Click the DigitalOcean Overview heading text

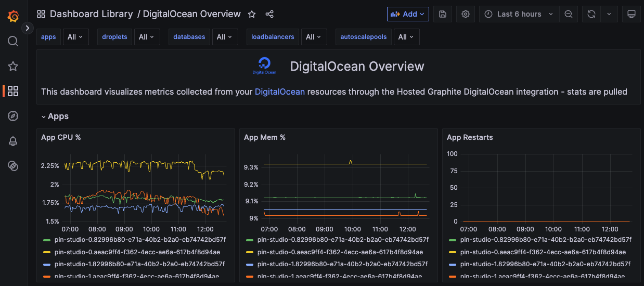pos(357,66)
